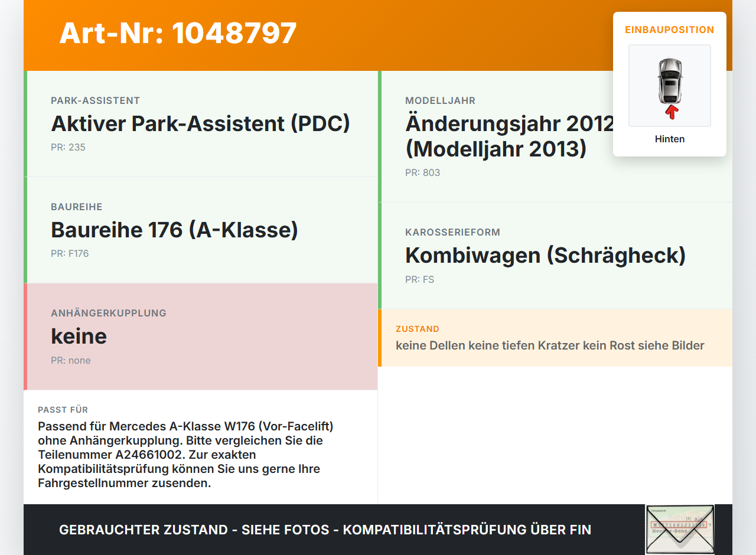Select Baureihe 176 (A-Klasse) text

coord(175,230)
